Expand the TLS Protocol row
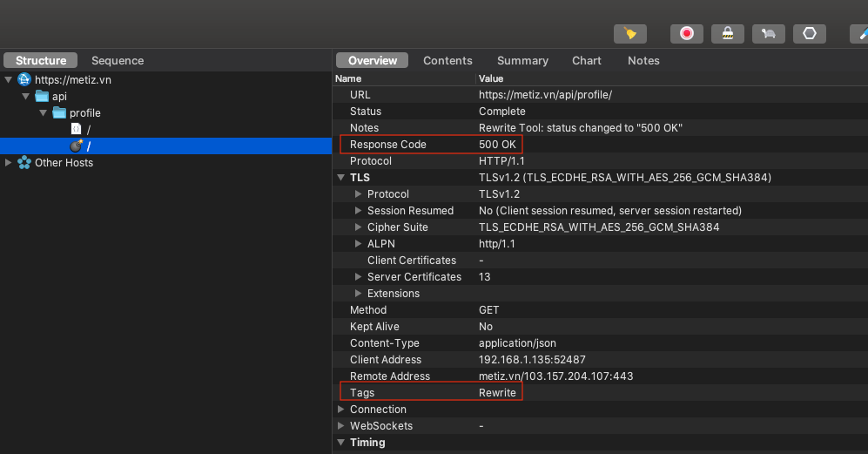The image size is (868, 454). click(358, 194)
